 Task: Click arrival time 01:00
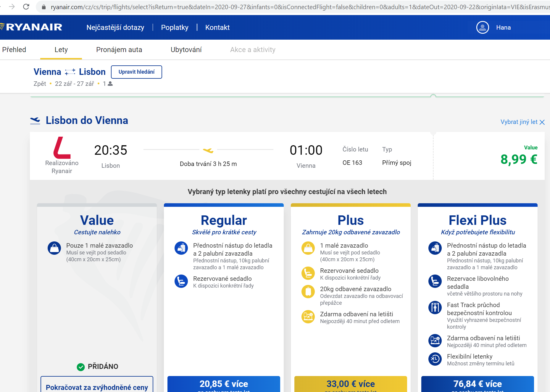(306, 150)
